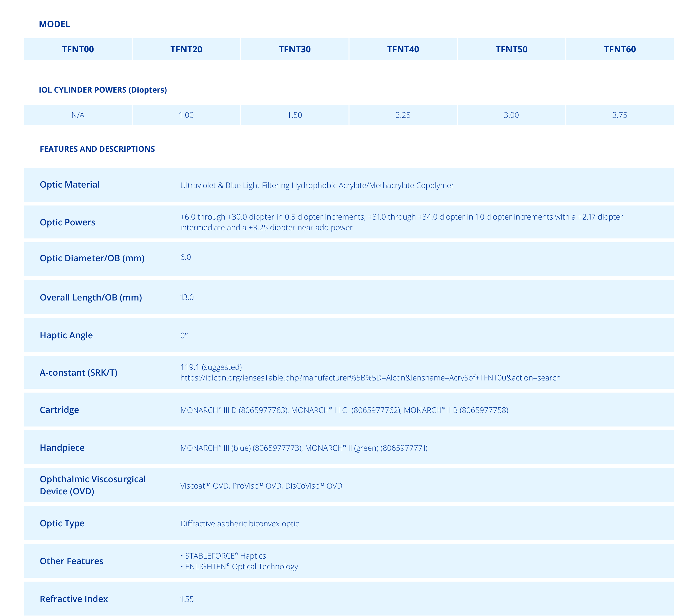Click the 1.55 refractive index value

tap(187, 599)
